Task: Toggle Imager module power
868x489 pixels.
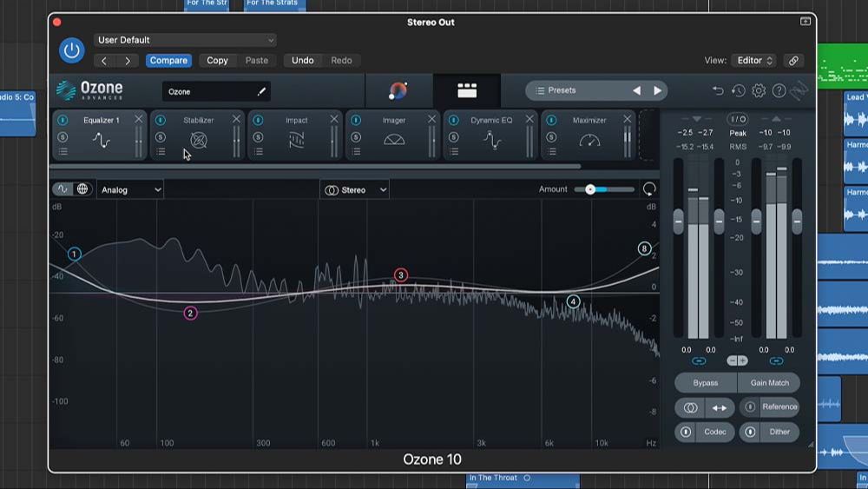Action: pyautogui.click(x=356, y=120)
